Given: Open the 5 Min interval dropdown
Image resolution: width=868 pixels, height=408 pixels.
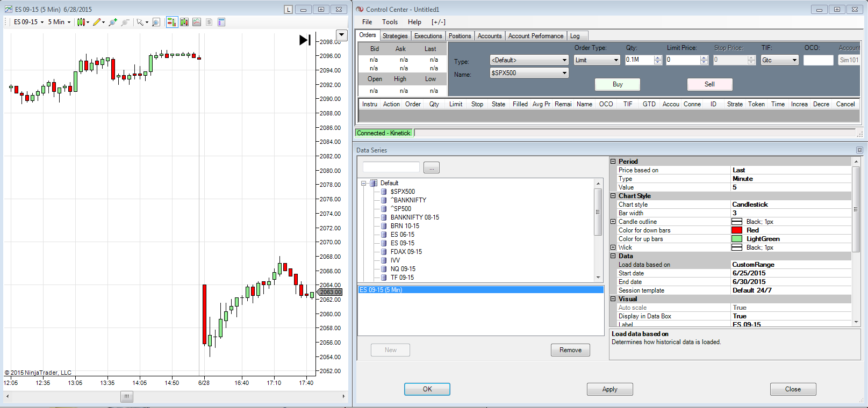Looking at the screenshot, I should coord(59,22).
